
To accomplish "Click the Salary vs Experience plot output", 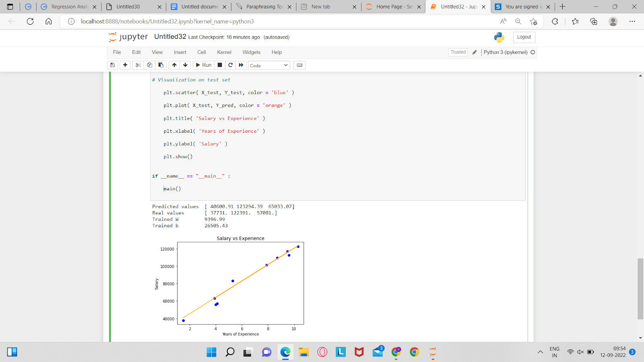I will [229, 286].
